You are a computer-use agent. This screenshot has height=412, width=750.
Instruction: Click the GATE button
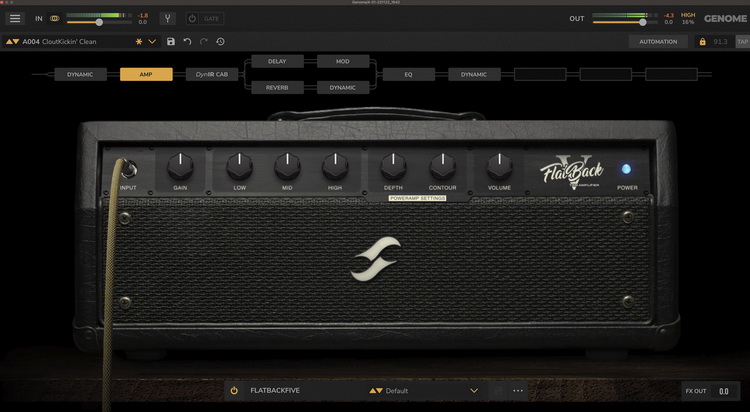tap(211, 19)
